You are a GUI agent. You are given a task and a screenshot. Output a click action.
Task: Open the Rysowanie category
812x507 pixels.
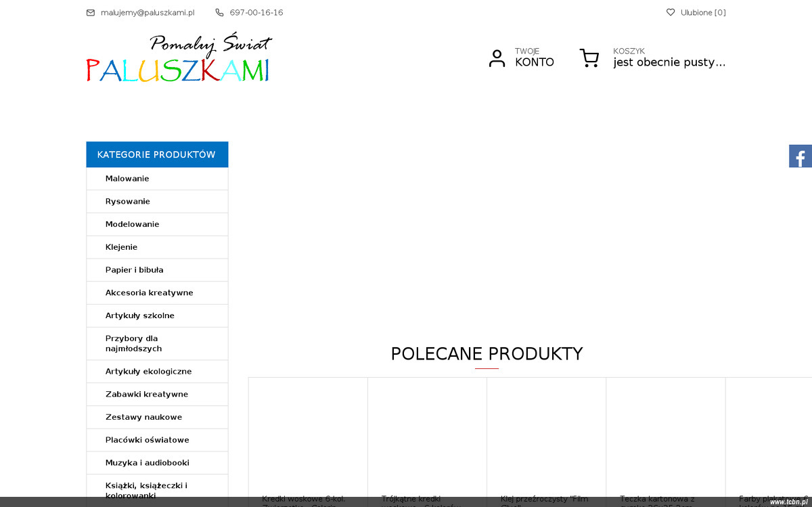tap(157, 202)
